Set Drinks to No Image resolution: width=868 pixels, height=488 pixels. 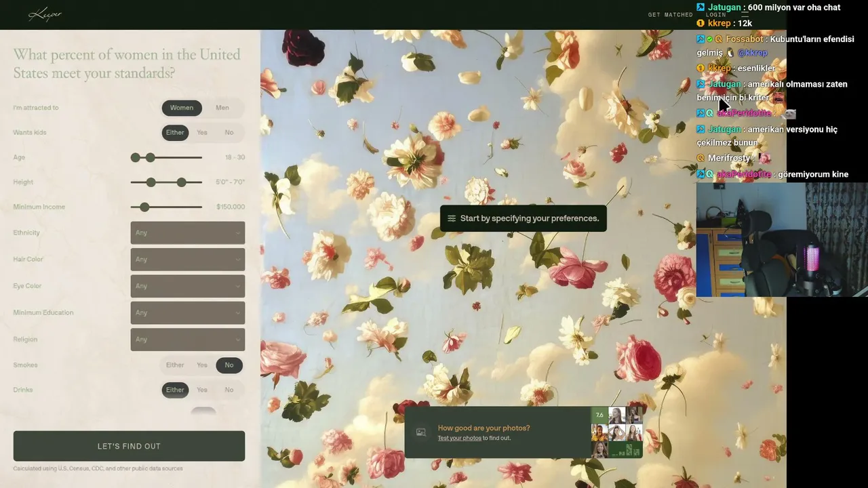click(x=229, y=390)
